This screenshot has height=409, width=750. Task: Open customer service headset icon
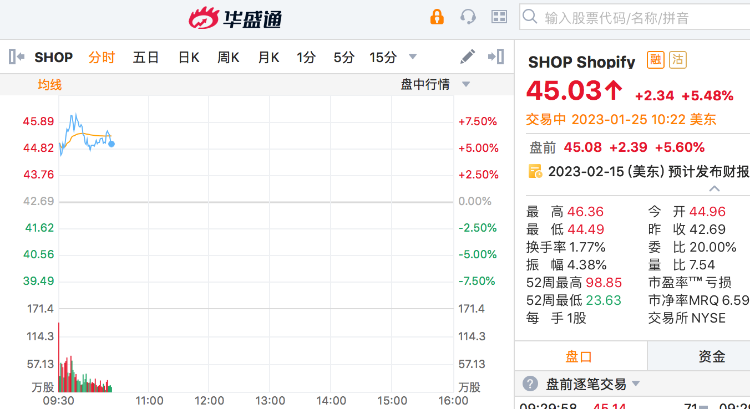[x=468, y=17]
